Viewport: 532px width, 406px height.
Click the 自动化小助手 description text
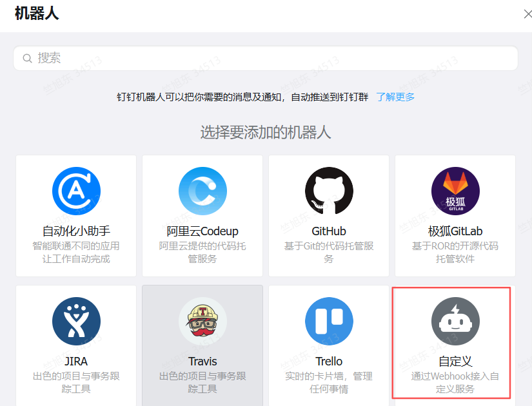click(x=76, y=252)
